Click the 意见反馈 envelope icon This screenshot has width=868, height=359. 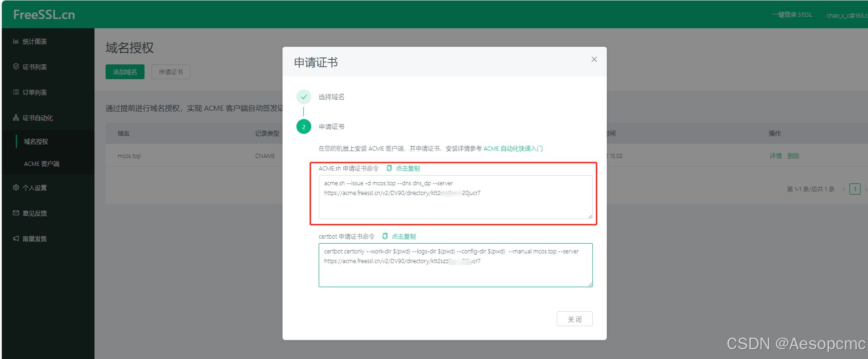16,213
